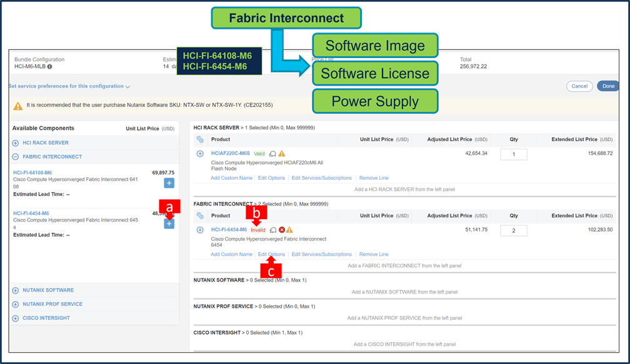630x364 pixels.
Task: Expand HCI RACK SERVER in Available Components
Action: coord(15,143)
